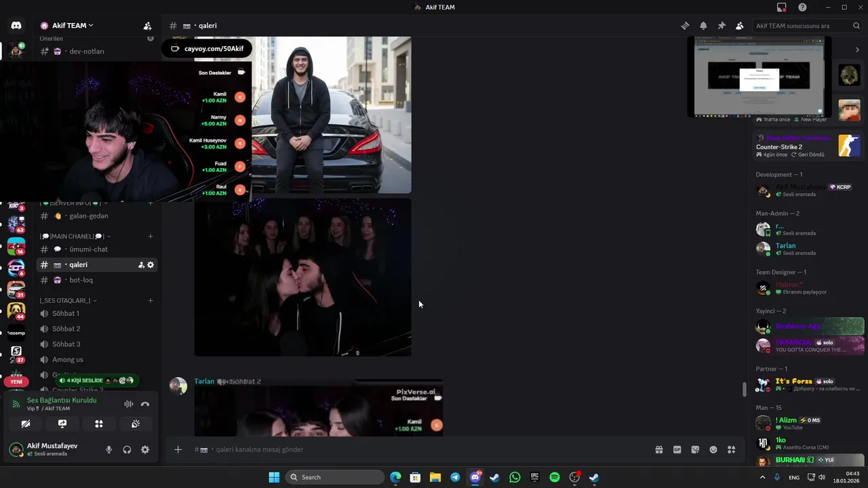The image size is (868, 488).
Task: Open the kissing couple image
Action: pyautogui.click(x=302, y=277)
